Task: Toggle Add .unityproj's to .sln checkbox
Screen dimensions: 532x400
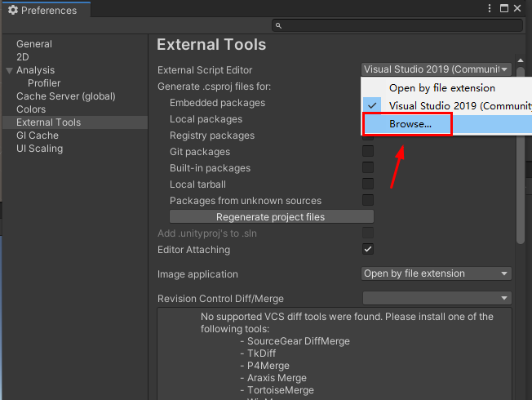Action: (x=368, y=233)
